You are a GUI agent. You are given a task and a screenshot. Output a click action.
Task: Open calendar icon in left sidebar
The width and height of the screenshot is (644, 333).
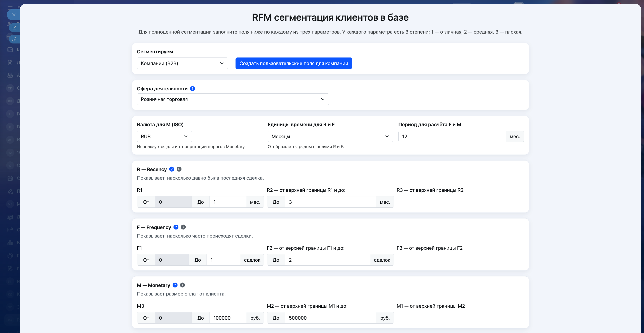pos(10,49)
